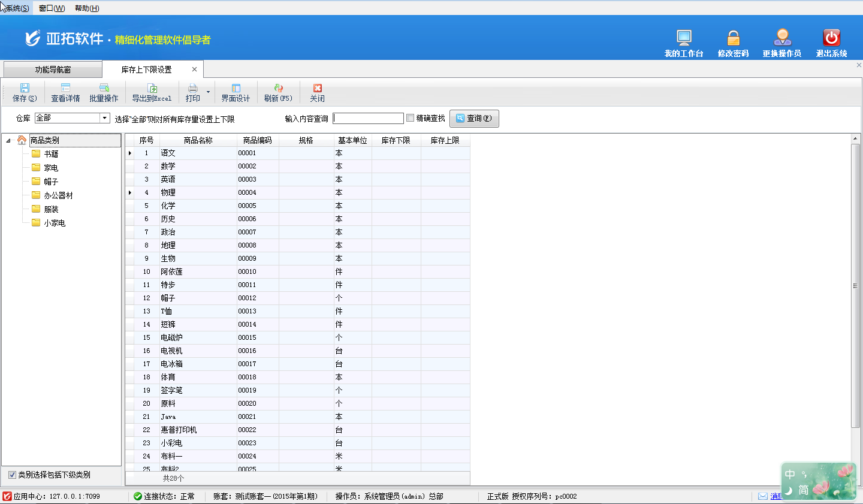
Task: Select the 办公器材 category folder
Action: [x=58, y=195]
